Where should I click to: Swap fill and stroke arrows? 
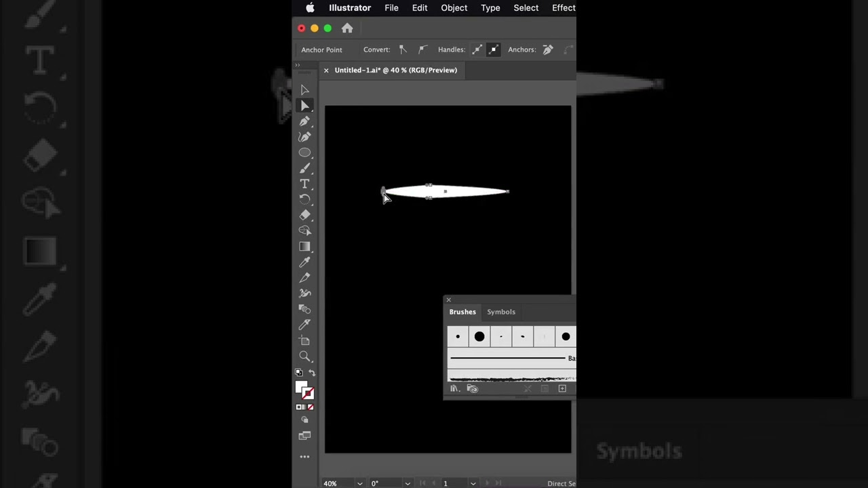[x=312, y=373]
